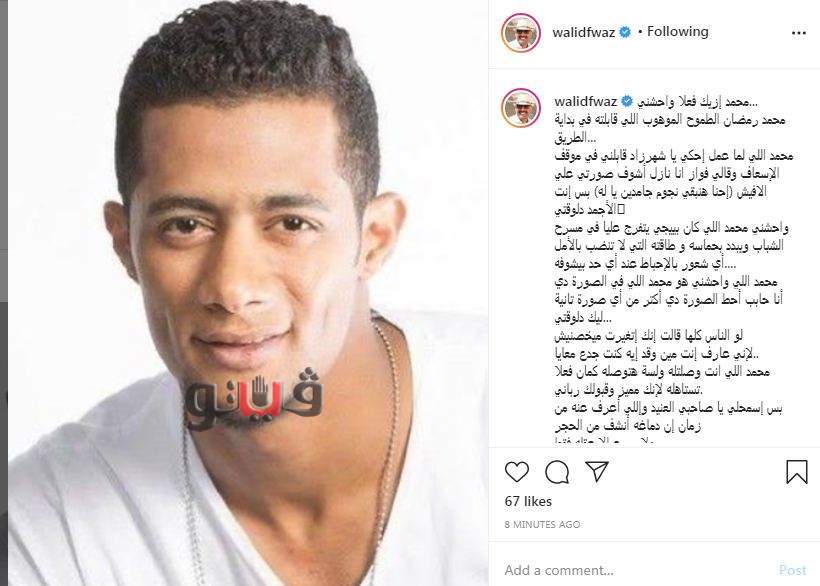
Task: Click the main post photo
Action: tap(248, 293)
